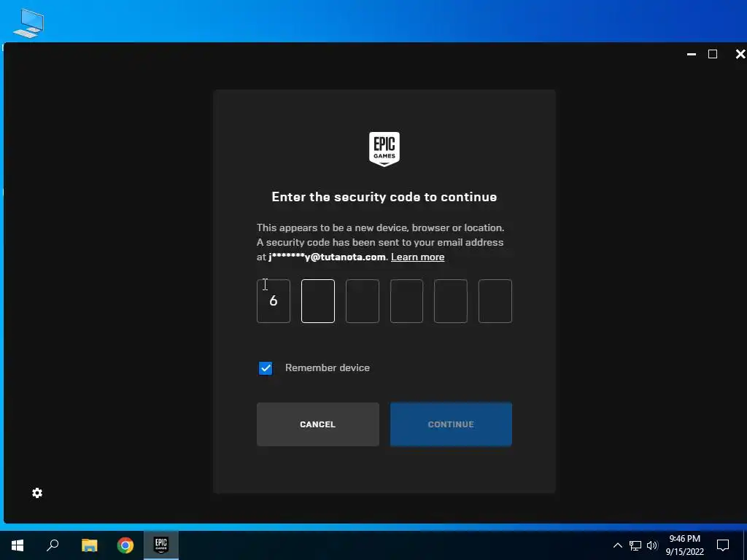Focus the second security code box
Viewport: 747px width, 560px height.
(x=318, y=301)
